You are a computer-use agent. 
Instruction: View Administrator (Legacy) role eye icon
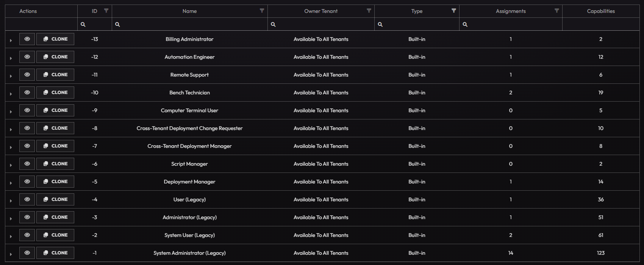pyautogui.click(x=27, y=217)
